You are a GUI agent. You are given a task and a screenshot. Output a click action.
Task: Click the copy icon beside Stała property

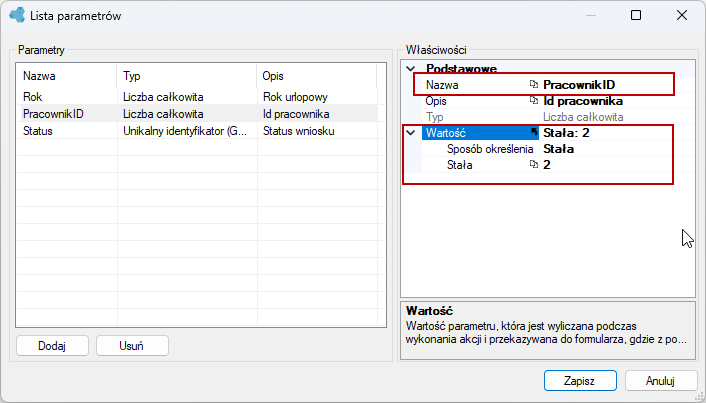click(x=534, y=165)
